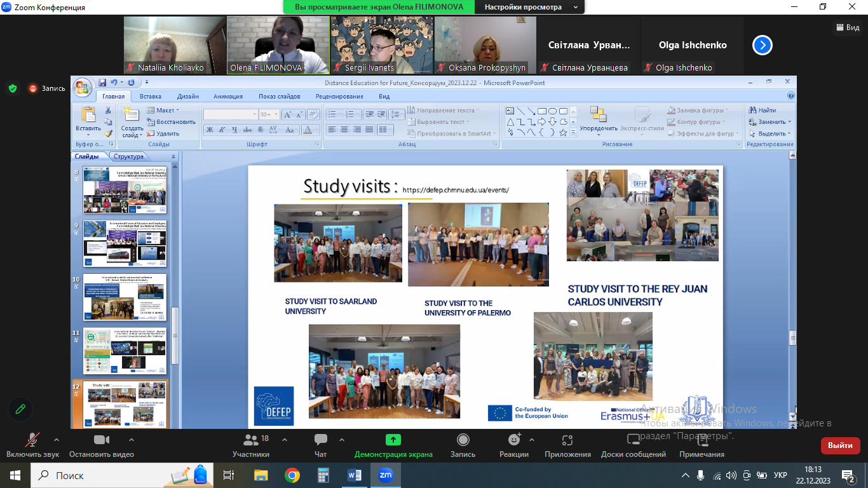Switch to the Дизайн ribbon tab
This screenshot has width=868, height=488.
[188, 96]
